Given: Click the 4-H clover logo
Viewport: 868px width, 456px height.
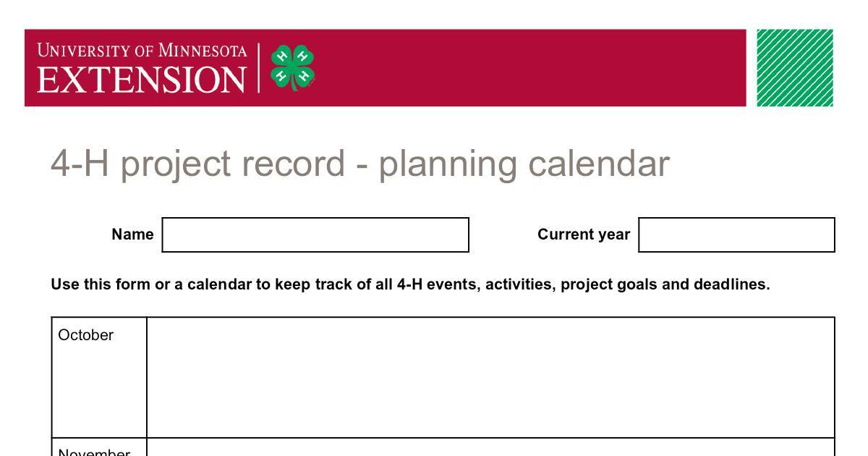Looking at the screenshot, I should 292,67.
